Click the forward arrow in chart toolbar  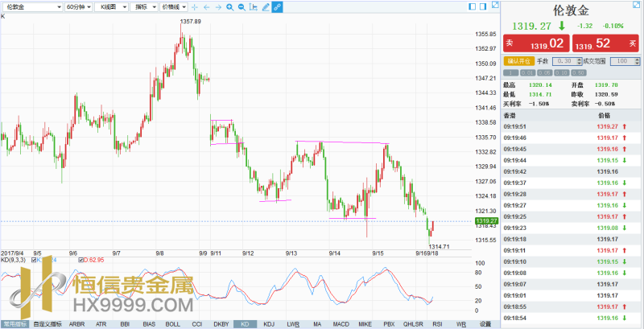click(x=218, y=6)
